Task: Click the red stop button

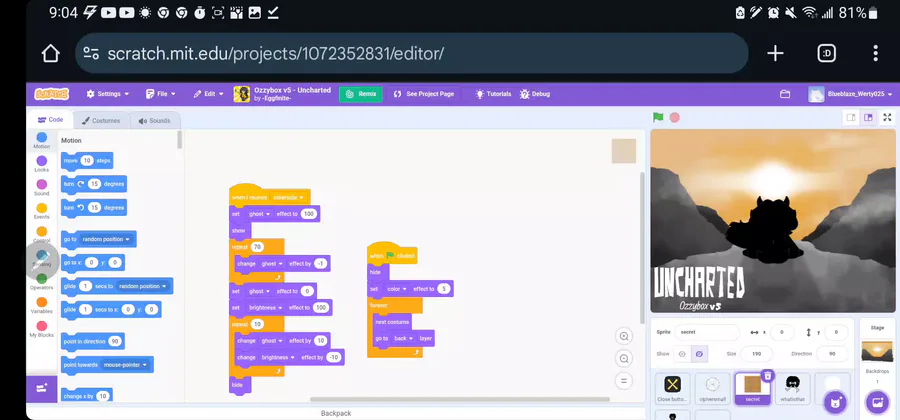Action: point(674,117)
